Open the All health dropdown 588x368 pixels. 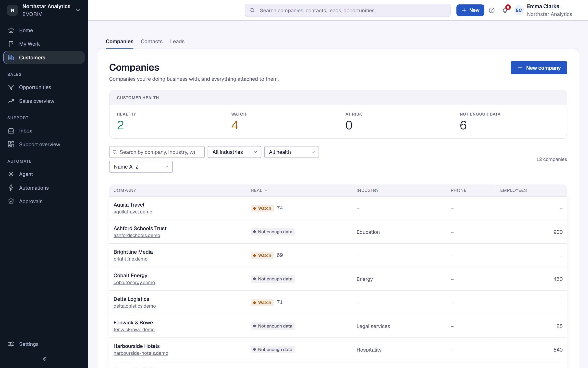point(292,152)
